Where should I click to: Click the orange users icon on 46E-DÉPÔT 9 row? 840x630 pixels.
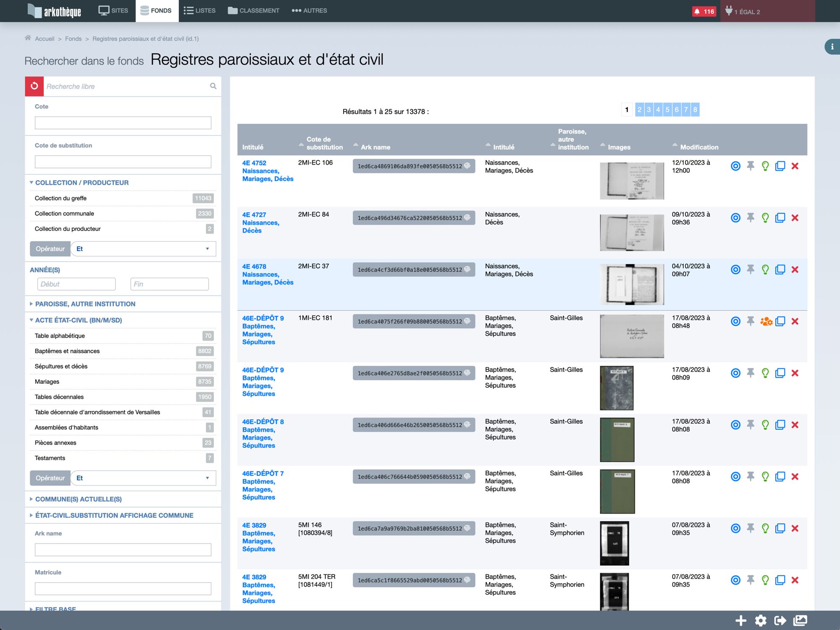tap(766, 322)
